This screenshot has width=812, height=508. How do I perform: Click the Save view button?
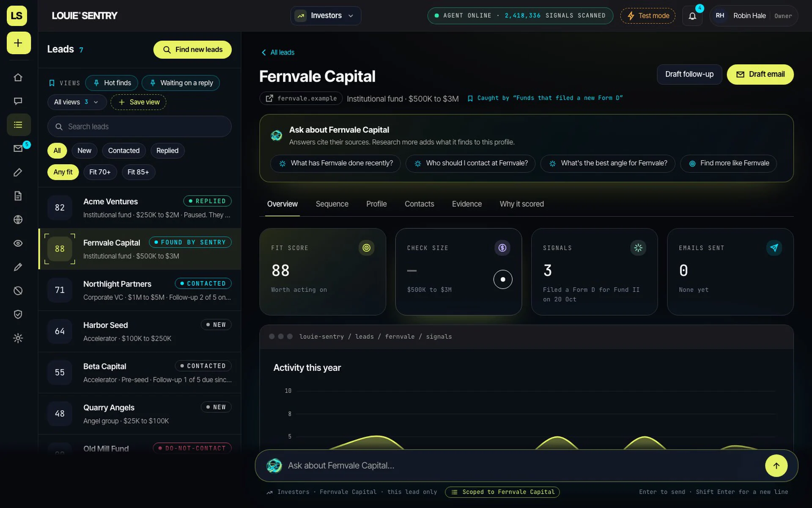point(138,102)
